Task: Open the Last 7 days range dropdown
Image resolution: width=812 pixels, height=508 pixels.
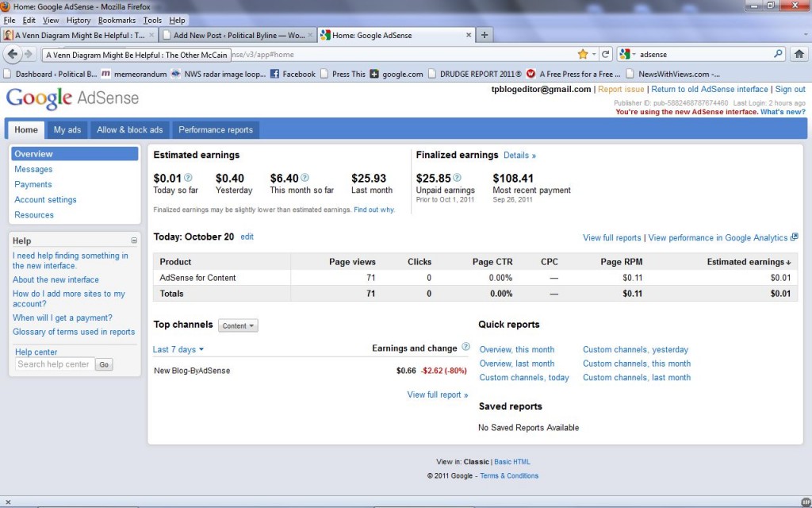Action: [178, 349]
